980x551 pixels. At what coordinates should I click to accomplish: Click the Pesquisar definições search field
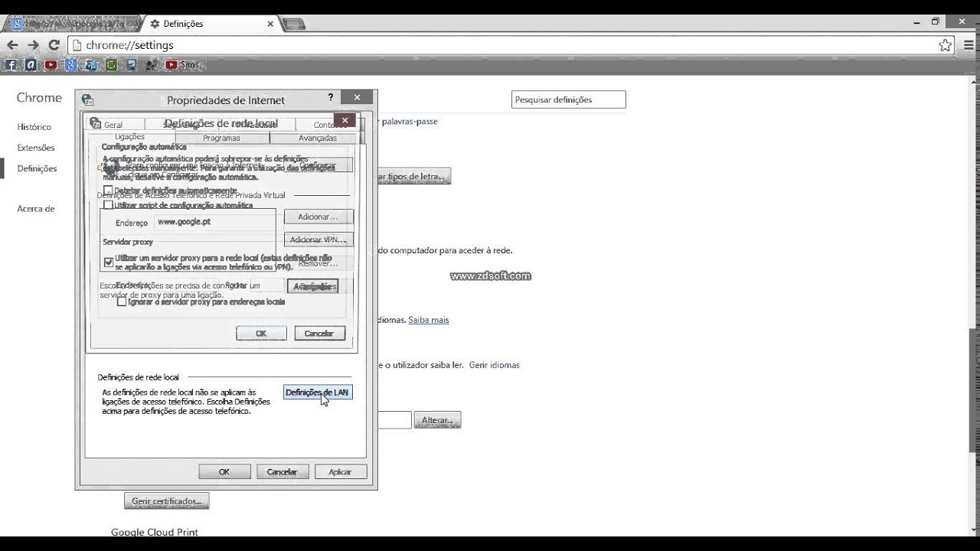(569, 99)
